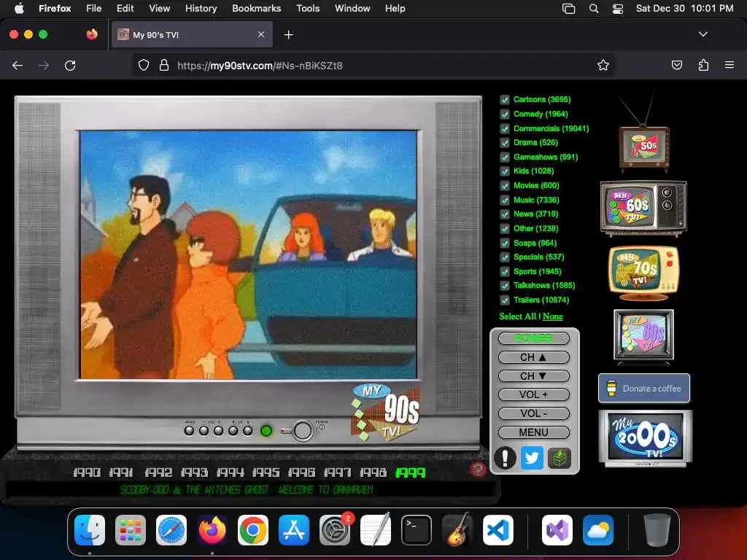
Task: Click the TV's round volume knob
Action: (302, 430)
